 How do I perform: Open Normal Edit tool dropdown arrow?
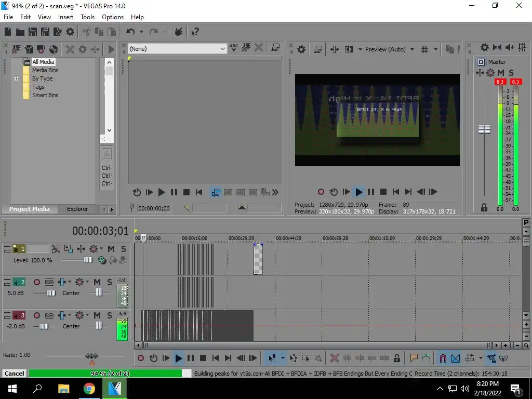pyautogui.click(x=283, y=358)
